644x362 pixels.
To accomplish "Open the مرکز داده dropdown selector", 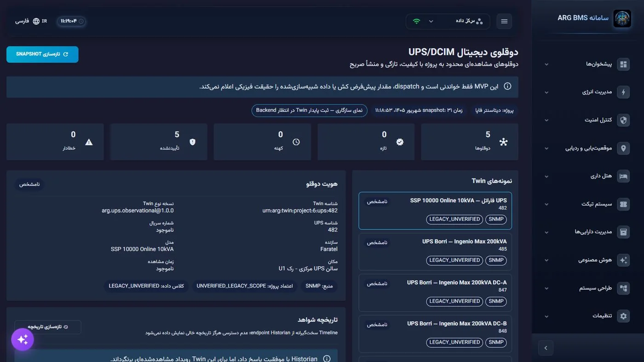I will (448, 21).
